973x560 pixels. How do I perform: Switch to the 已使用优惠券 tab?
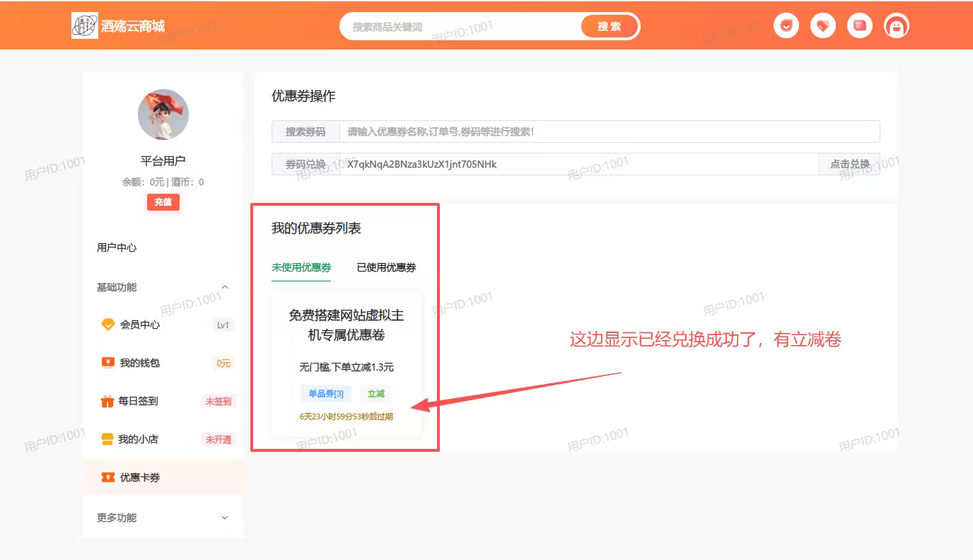click(385, 268)
